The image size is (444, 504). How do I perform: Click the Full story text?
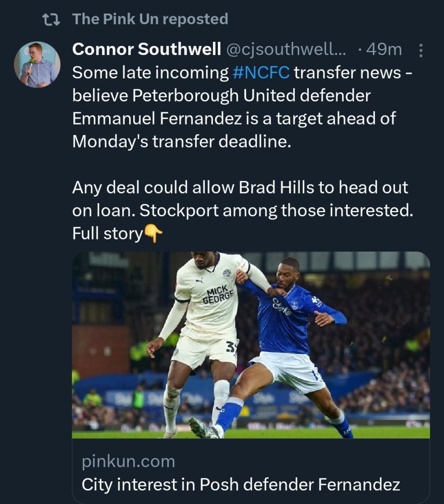(x=107, y=234)
